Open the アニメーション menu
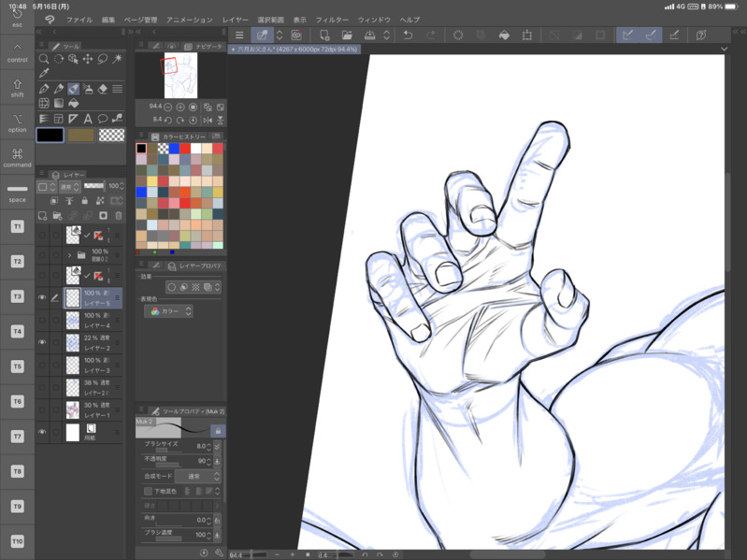Image resolution: width=747 pixels, height=560 pixels. (190, 20)
